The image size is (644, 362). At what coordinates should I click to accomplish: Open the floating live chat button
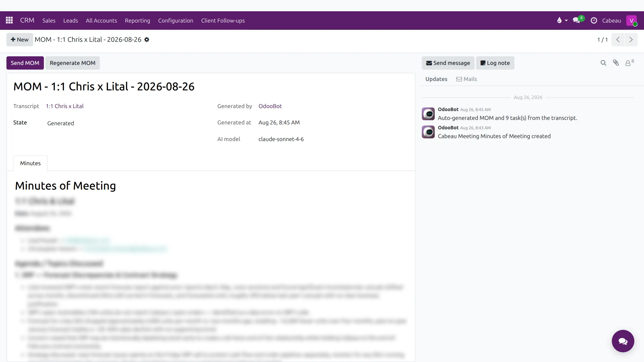point(623,341)
